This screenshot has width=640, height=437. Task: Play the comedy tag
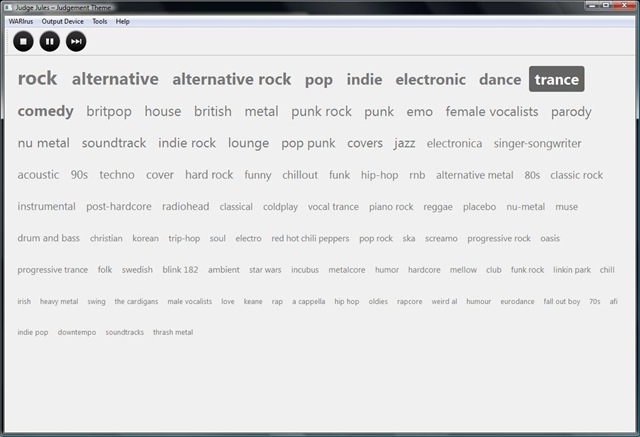46,111
